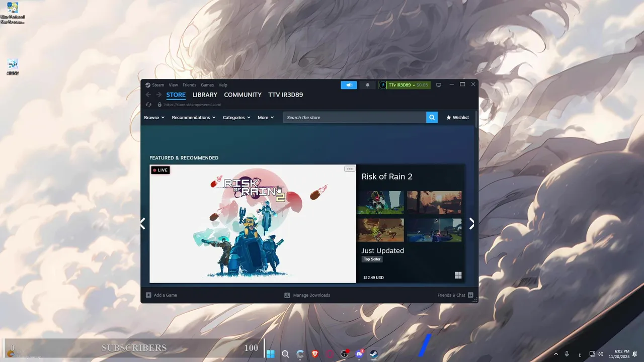The image size is (644, 362).
Task: View the bottom-left Risk of Rain 2 screenshot
Action: (x=380, y=230)
